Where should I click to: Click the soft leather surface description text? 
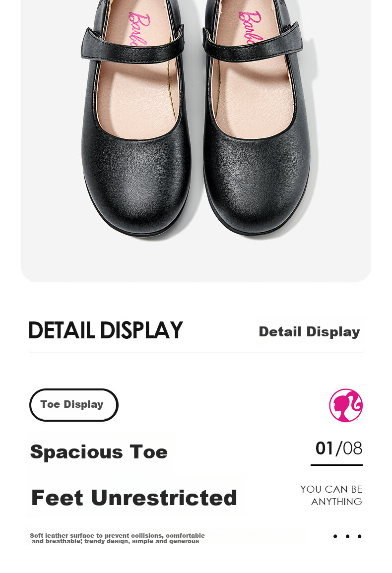[117, 538]
